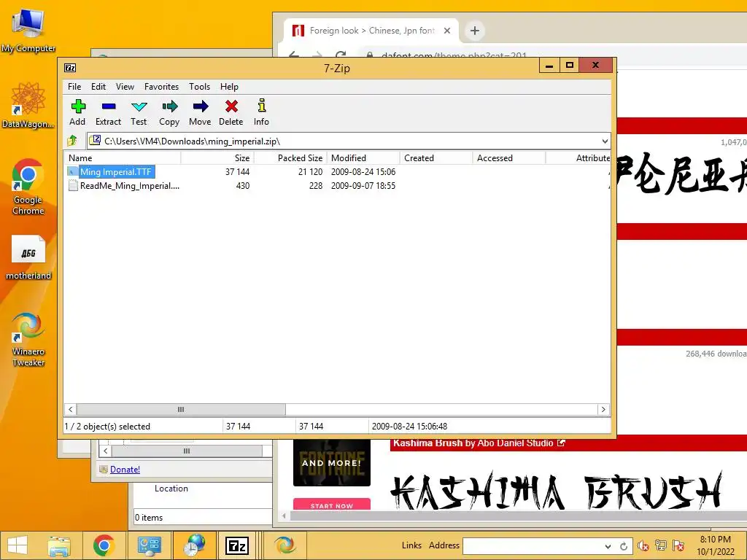Open Winaero Tweaker desktop shortcut
747x560 pixels.
click(x=28, y=340)
